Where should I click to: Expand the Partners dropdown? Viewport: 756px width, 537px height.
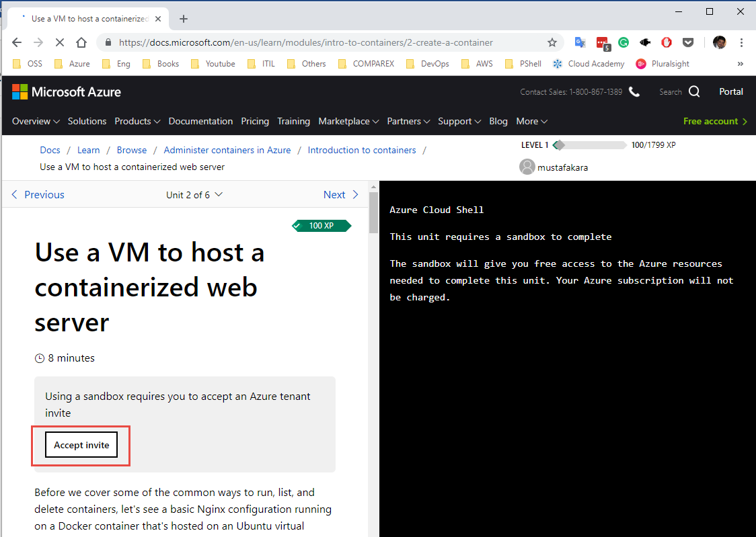(x=408, y=122)
